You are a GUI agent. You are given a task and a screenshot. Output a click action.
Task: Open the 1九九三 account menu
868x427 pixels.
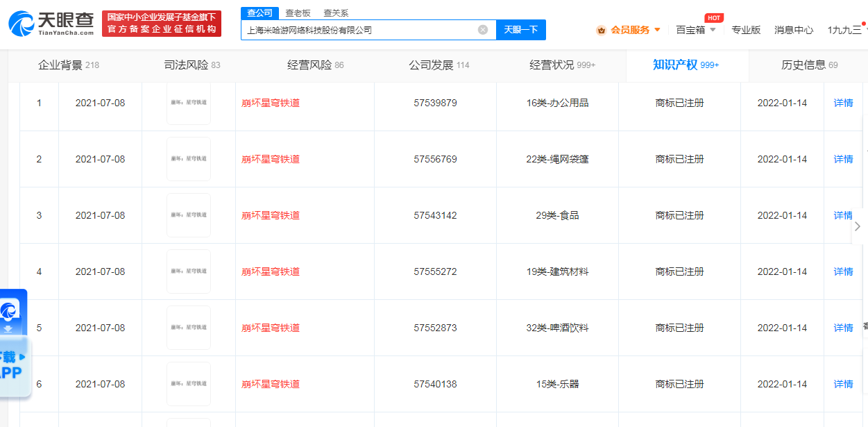coord(846,30)
